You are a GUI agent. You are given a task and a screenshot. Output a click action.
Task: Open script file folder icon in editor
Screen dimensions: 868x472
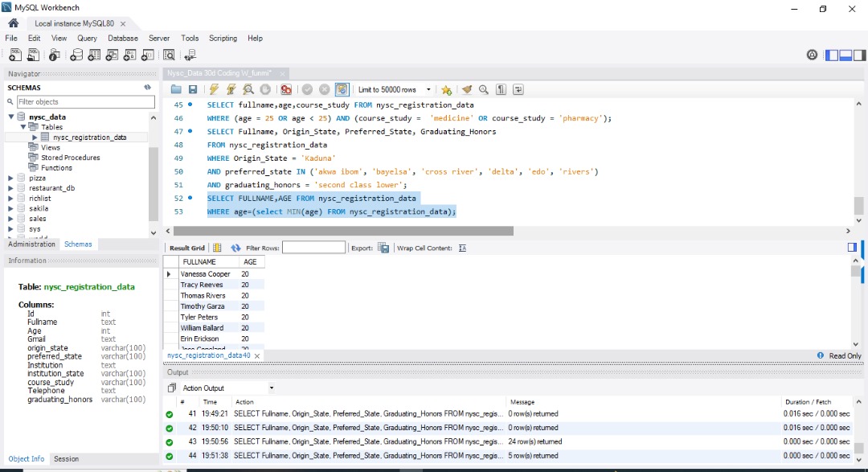click(176, 90)
